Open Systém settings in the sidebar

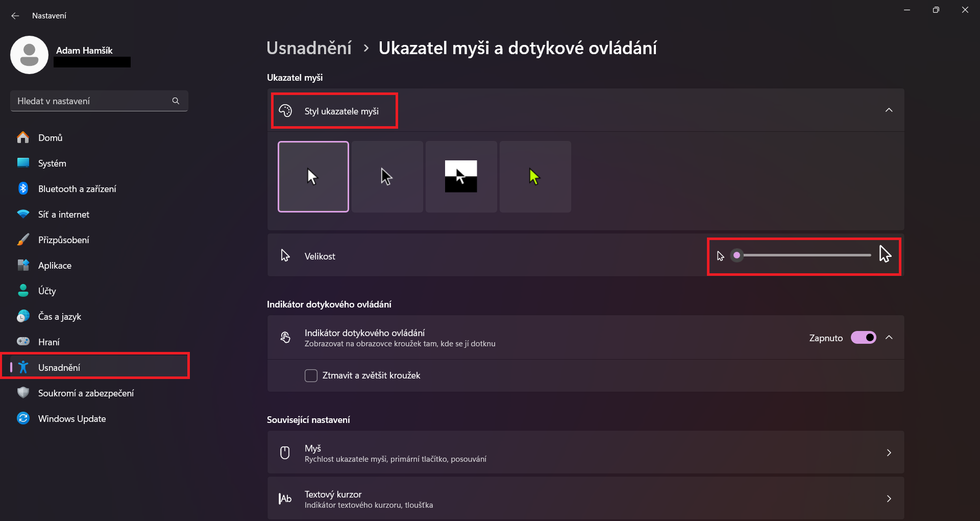point(52,163)
